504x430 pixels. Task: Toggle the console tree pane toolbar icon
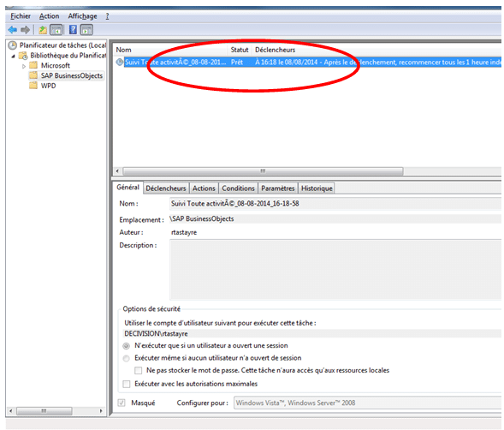[x=56, y=30]
